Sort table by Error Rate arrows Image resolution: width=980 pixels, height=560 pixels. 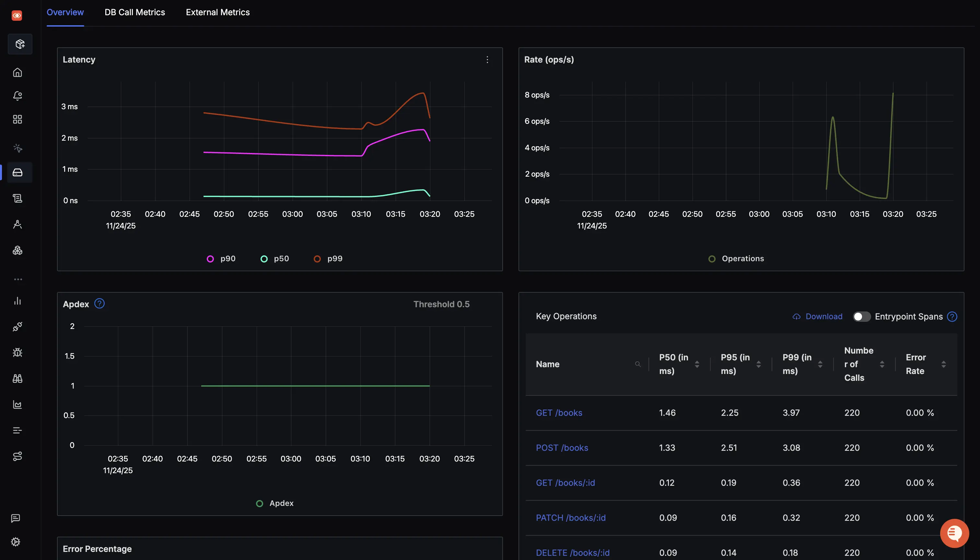943,364
